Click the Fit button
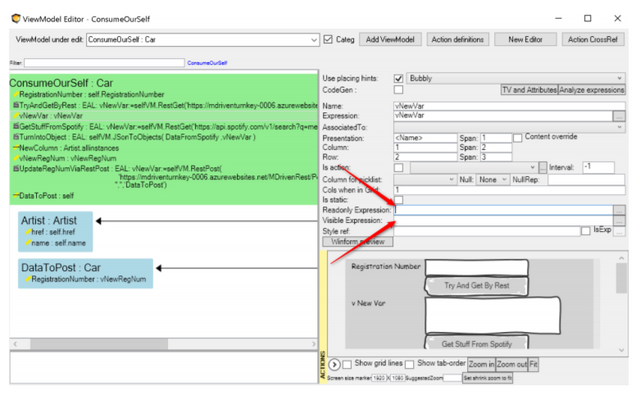The image size is (640, 395). click(x=533, y=364)
